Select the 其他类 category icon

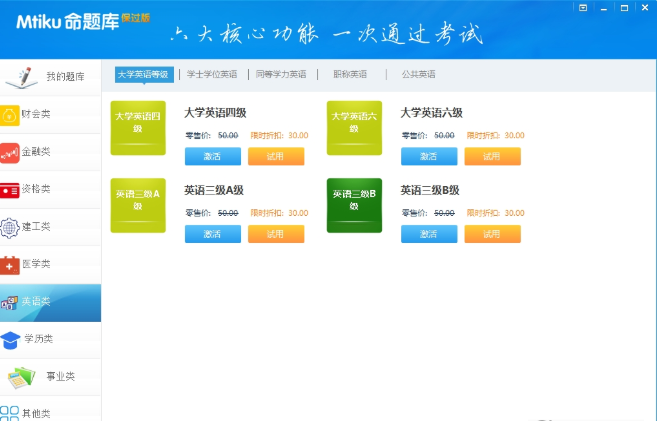coord(10,412)
